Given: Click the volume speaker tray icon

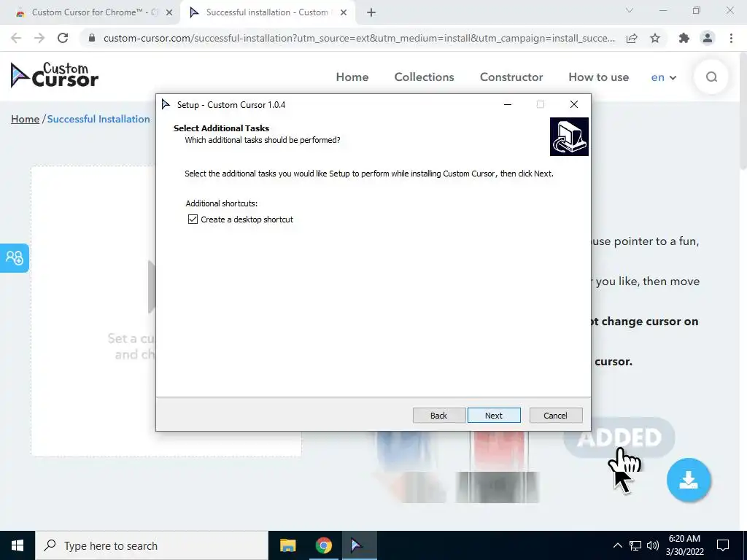Looking at the screenshot, I should pos(653,545).
